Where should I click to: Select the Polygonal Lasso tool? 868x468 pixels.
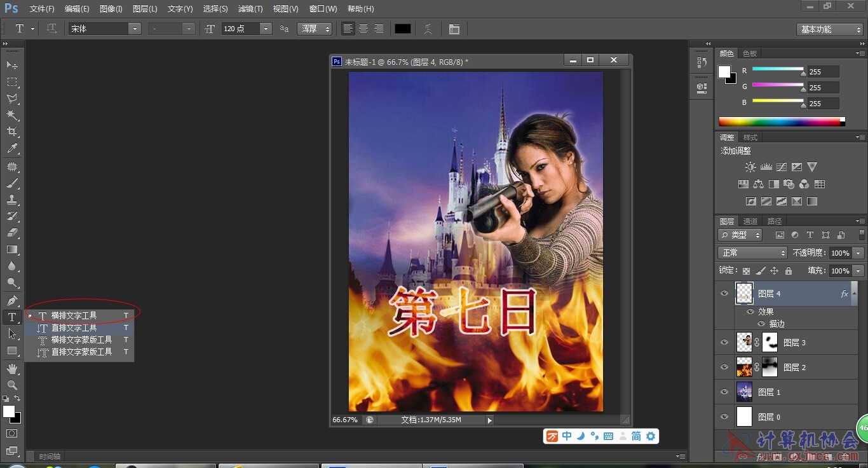tap(12, 99)
